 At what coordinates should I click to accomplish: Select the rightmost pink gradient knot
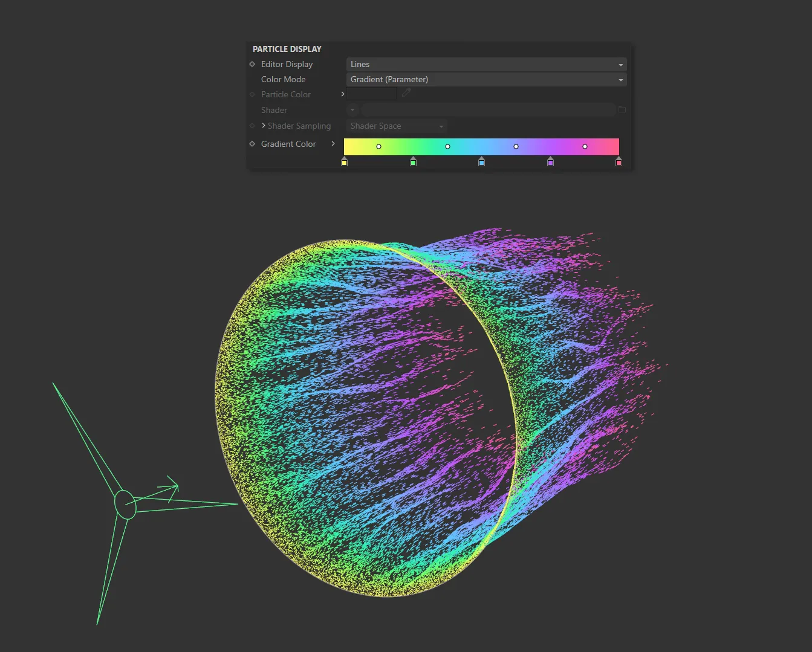[619, 162]
